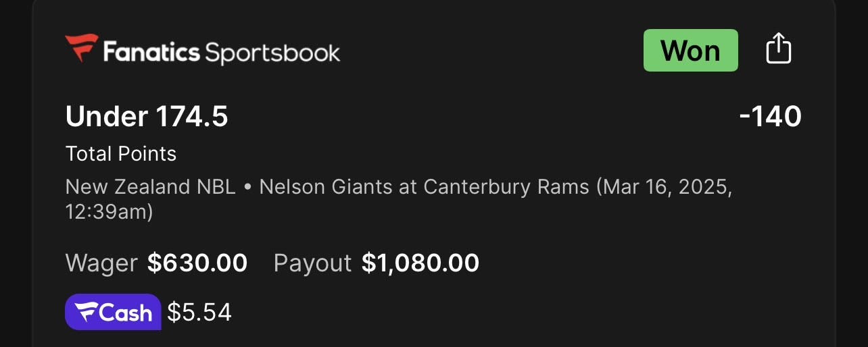Viewport: 868px width, 347px height.
Task: Tap the purple FCash badge
Action: (113, 312)
